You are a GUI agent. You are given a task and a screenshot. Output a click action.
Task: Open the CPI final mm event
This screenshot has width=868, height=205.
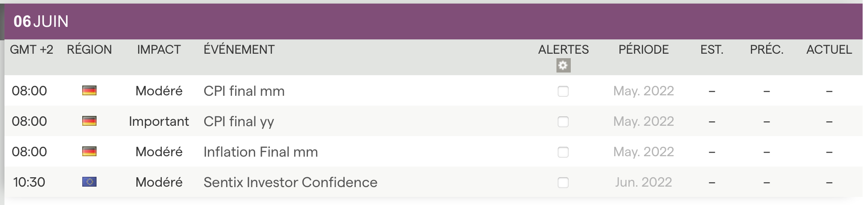[x=244, y=91]
